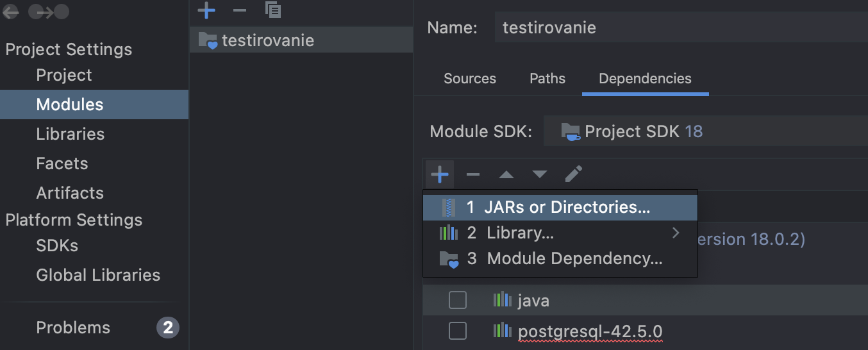Select Modules in Project Settings

click(x=94, y=104)
